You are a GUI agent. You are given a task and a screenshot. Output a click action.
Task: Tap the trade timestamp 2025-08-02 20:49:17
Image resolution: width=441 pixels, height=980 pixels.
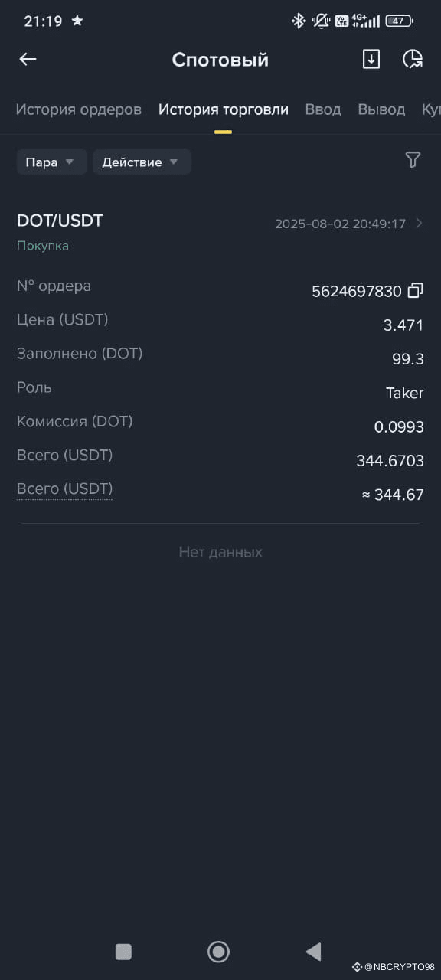(340, 224)
